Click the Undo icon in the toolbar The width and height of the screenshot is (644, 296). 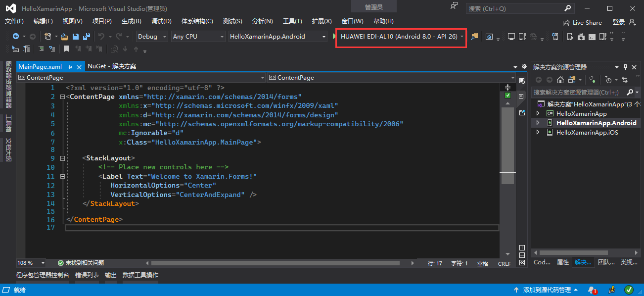pyautogui.click(x=101, y=37)
